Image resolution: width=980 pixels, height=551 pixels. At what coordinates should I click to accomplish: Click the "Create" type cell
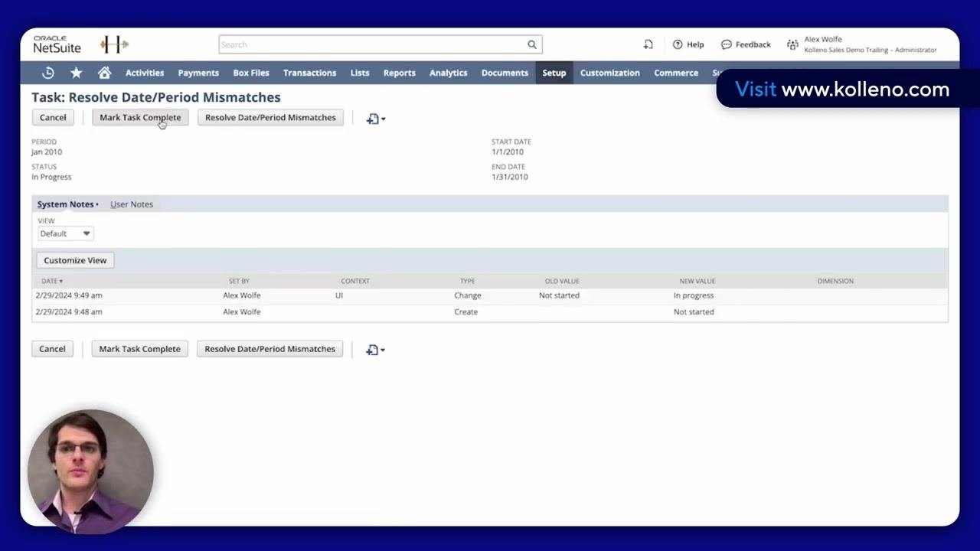click(x=466, y=312)
